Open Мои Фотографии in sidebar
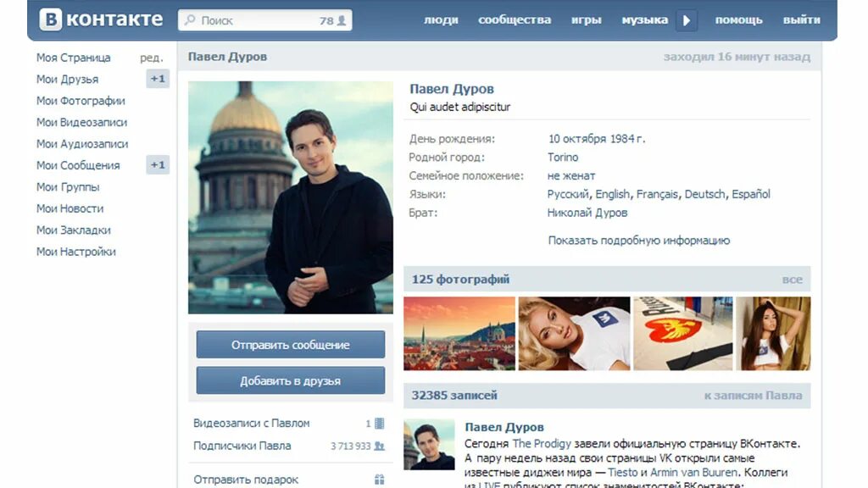The width and height of the screenshot is (868, 488). click(x=81, y=101)
